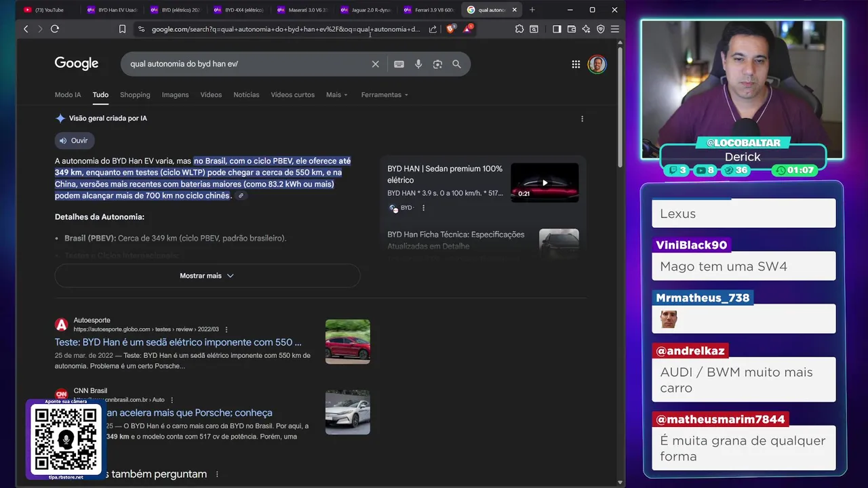The height and width of the screenshot is (488, 868).
Task: Open three-dot menu beside BYD source
Action: point(423,208)
